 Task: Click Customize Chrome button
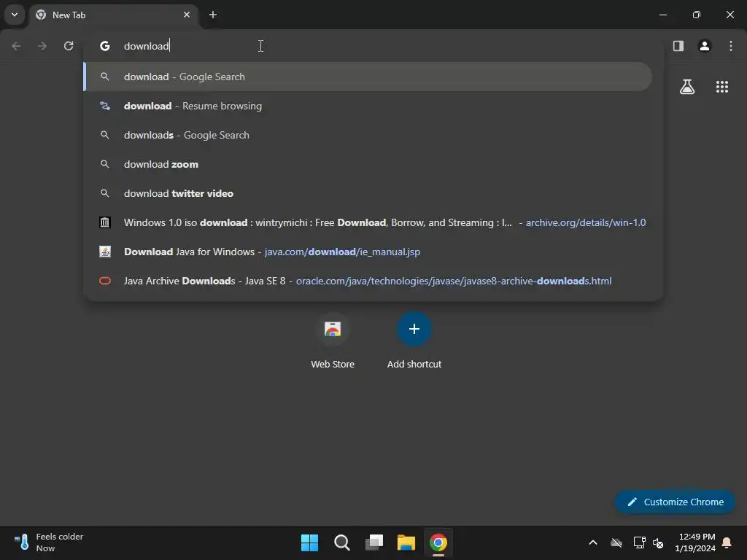[675, 502]
